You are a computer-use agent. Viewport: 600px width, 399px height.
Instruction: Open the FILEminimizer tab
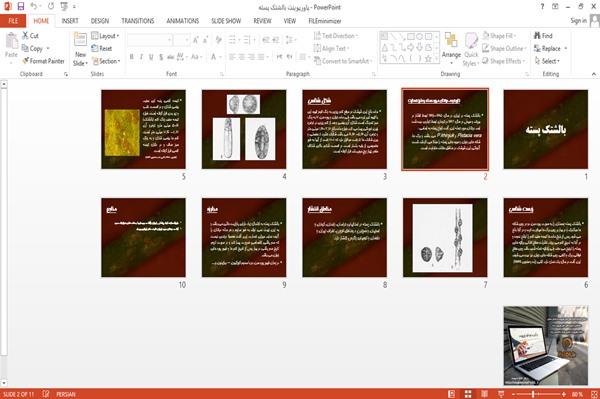point(325,21)
